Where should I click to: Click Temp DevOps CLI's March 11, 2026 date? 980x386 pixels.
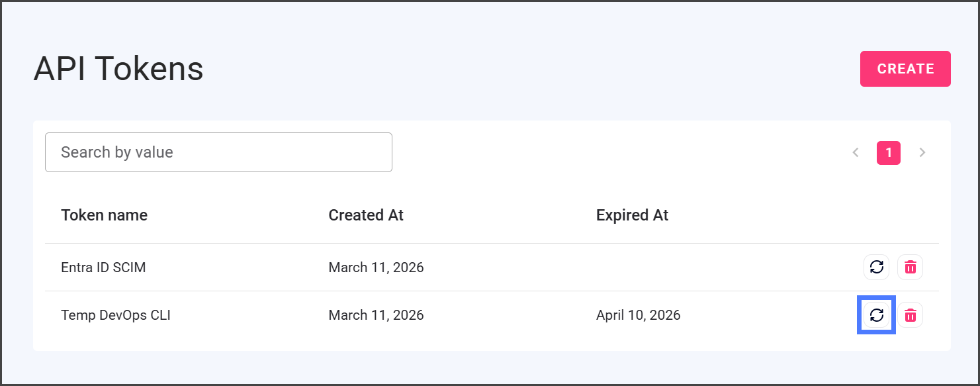pyautogui.click(x=376, y=315)
